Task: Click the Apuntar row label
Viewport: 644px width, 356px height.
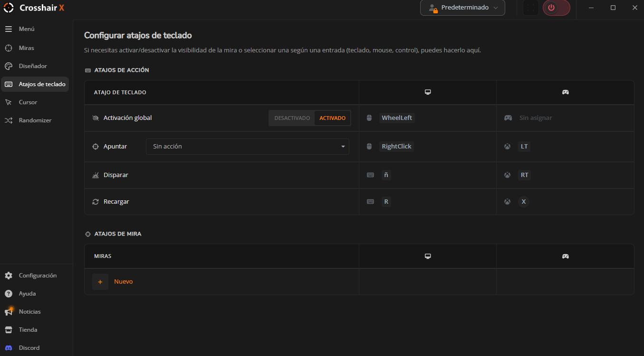Action: 115,147
